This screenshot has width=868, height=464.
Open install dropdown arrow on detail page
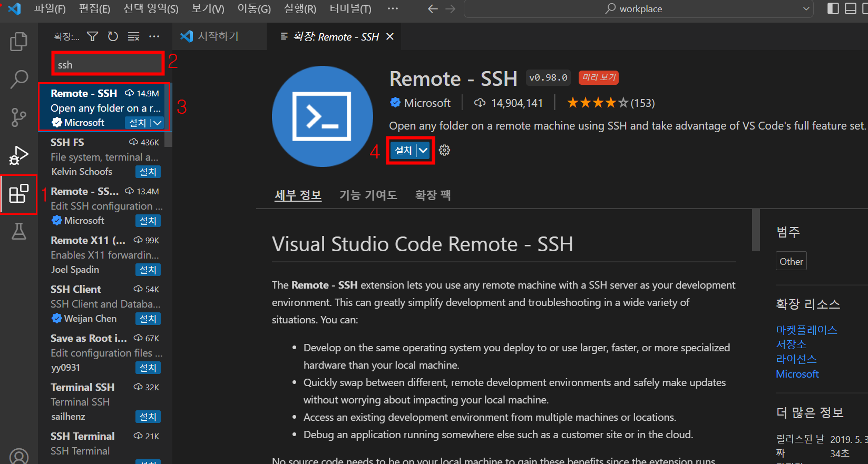(423, 151)
